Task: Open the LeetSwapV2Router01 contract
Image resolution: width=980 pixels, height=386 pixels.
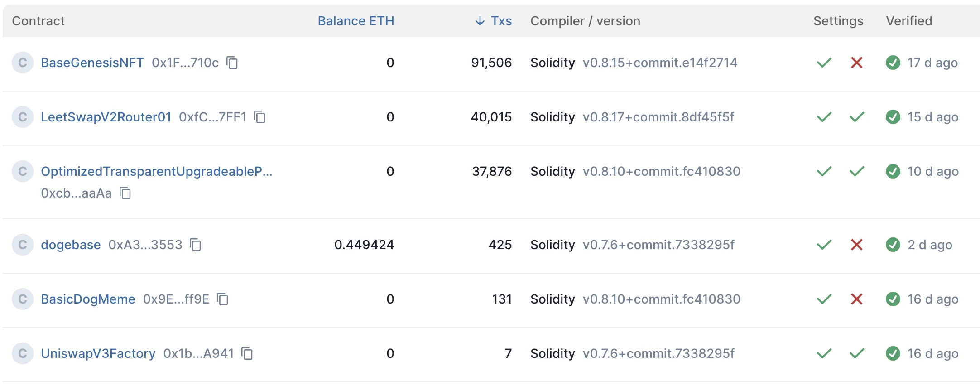Action: [106, 117]
